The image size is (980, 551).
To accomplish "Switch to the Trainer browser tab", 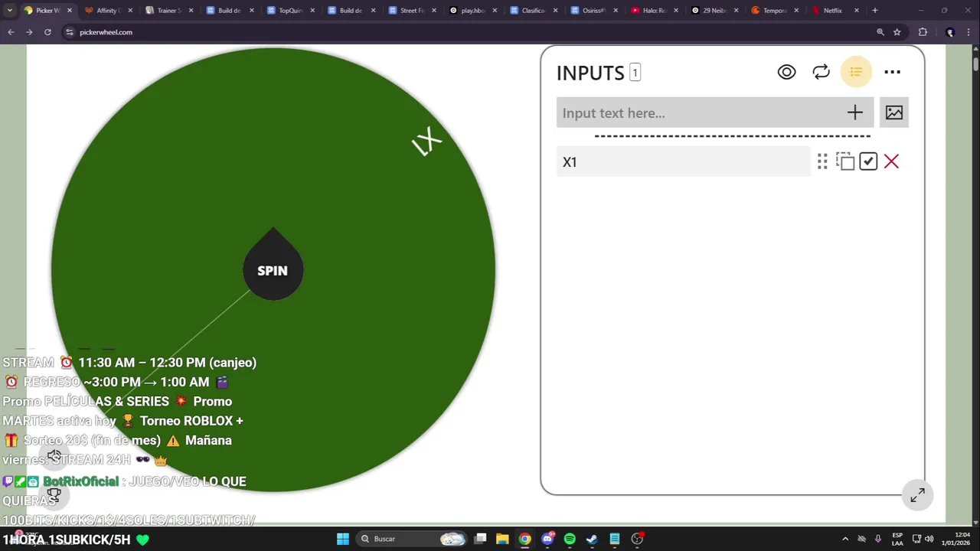I will 168,11.
